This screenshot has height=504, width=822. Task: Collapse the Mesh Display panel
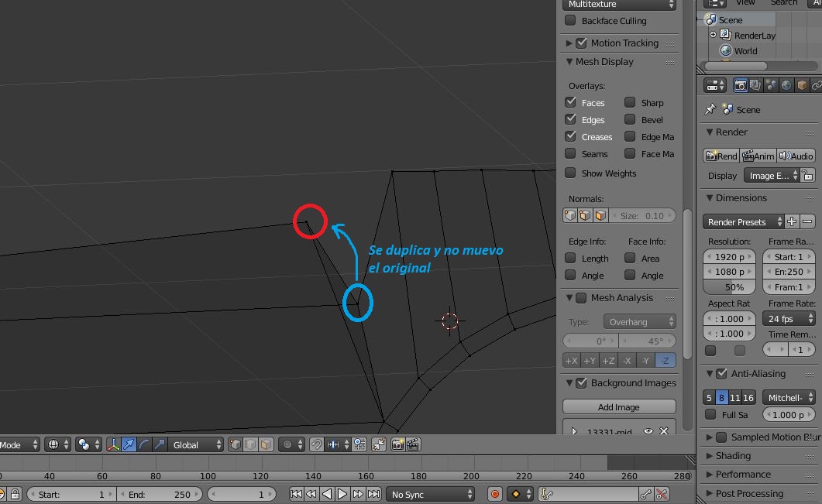click(569, 62)
